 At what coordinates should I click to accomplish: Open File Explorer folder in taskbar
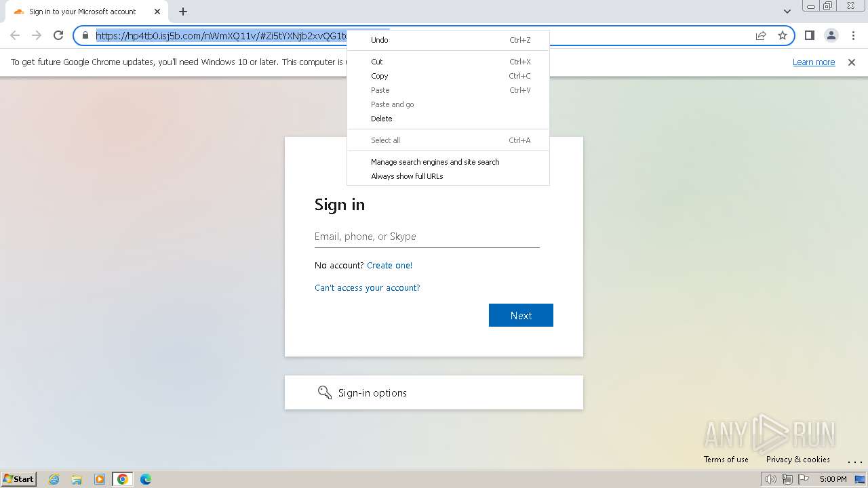click(x=77, y=479)
